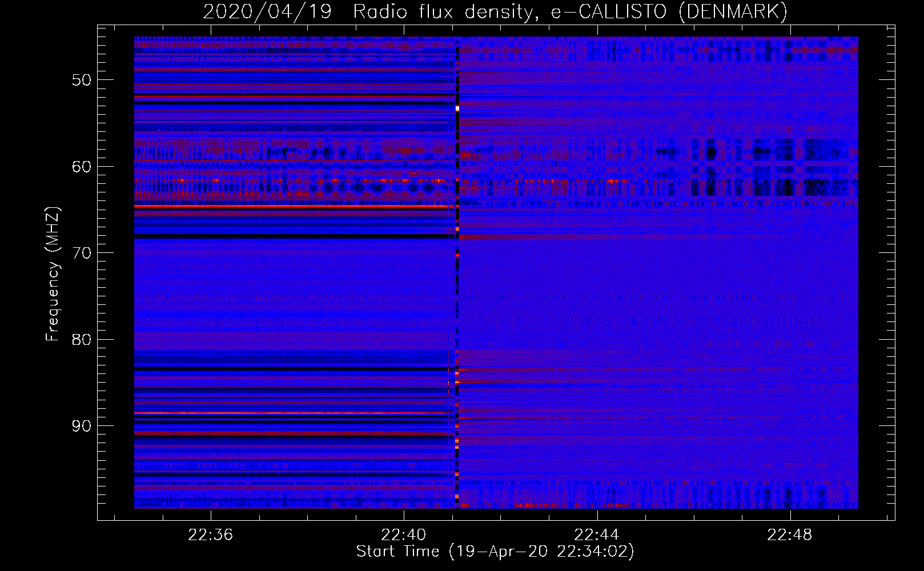Click the 22:40 time axis label
The image size is (924, 571).
(x=404, y=535)
